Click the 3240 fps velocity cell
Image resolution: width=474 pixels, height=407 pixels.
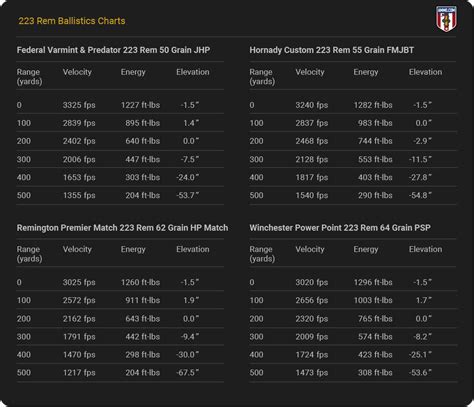click(312, 105)
